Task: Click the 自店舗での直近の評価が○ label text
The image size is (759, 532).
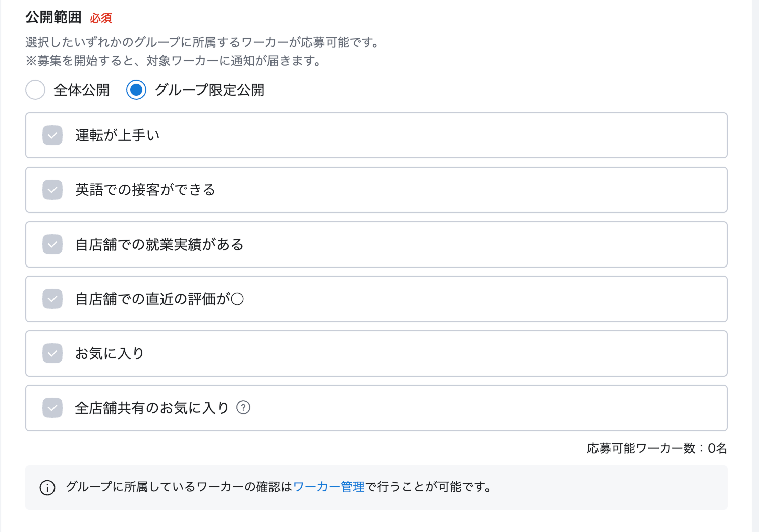Action: click(159, 299)
